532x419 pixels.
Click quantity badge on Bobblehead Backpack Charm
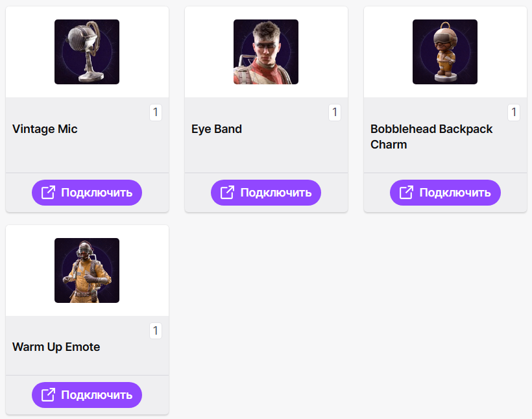[513, 113]
